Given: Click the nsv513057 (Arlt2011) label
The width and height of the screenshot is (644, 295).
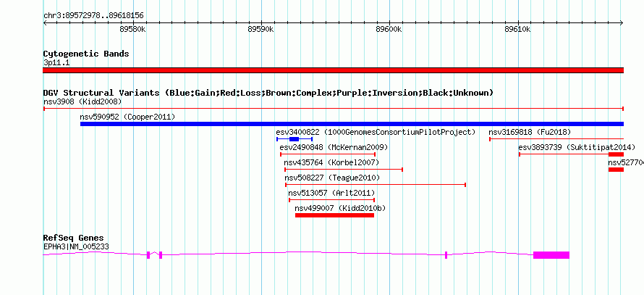Looking at the screenshot, I should point(331,193).
